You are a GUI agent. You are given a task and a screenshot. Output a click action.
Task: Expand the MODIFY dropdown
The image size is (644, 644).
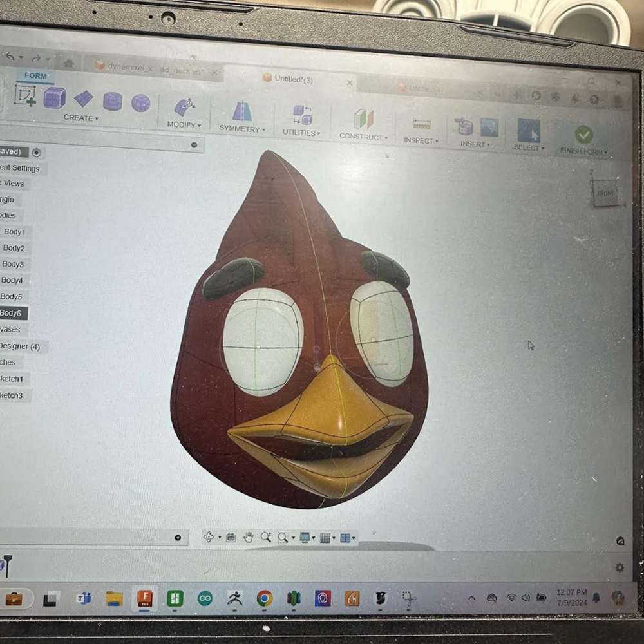click(184, 125)
